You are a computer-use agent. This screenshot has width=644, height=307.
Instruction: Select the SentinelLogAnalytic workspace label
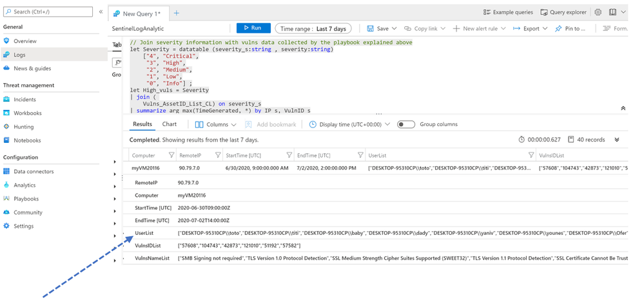point(138,29)
